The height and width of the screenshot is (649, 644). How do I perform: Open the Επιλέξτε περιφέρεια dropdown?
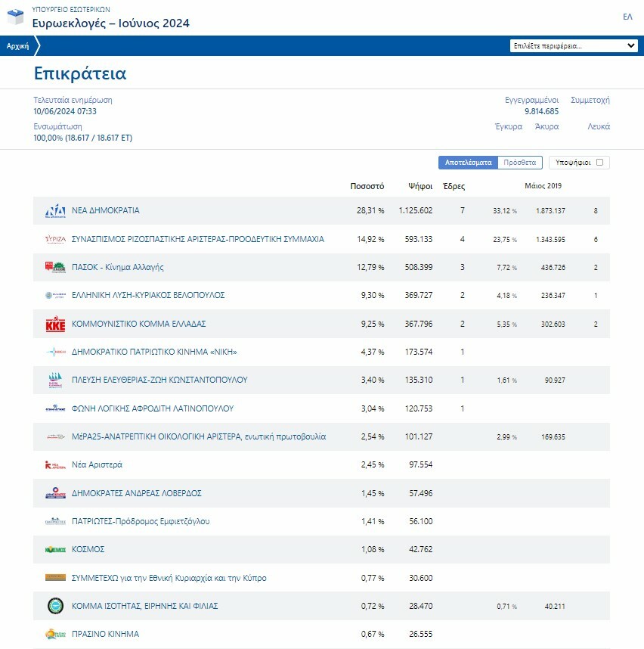pos(574,46)
